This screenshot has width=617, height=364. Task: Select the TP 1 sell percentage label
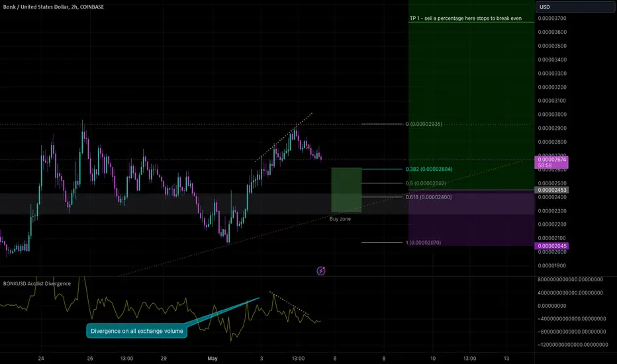(465, 18)
